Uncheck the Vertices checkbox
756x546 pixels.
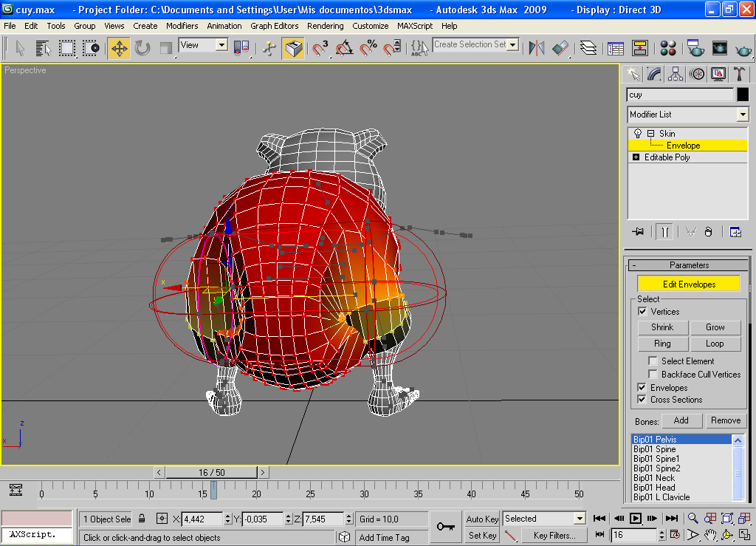(x=642, y=312)
